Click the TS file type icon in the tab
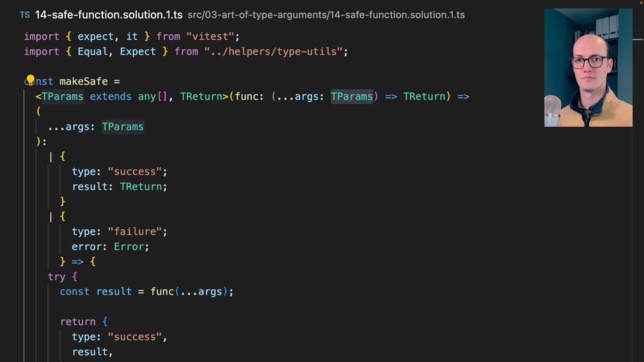This screenshot has height=362, width=644. (25, 14)
